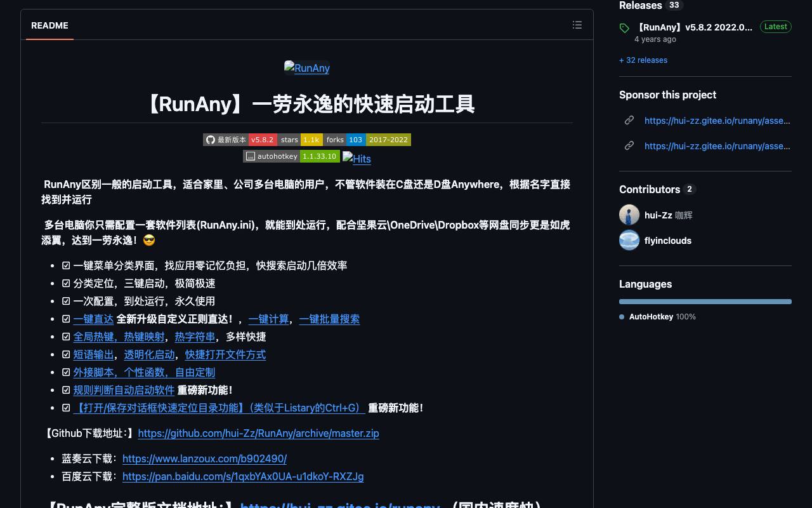
Task: Click the Hits counter badge
Action: (x=357, y=158)
